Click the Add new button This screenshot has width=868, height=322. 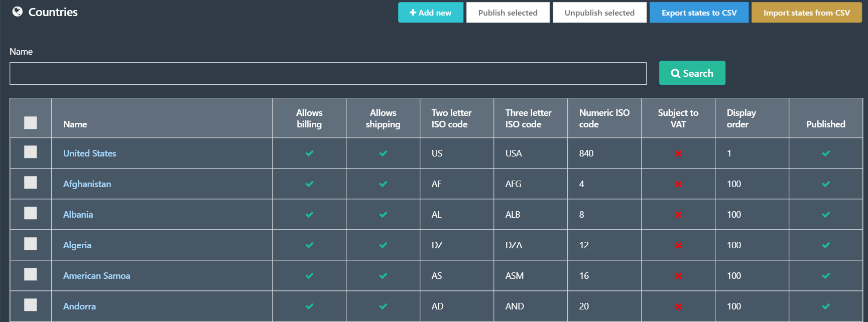coord(431,13)
